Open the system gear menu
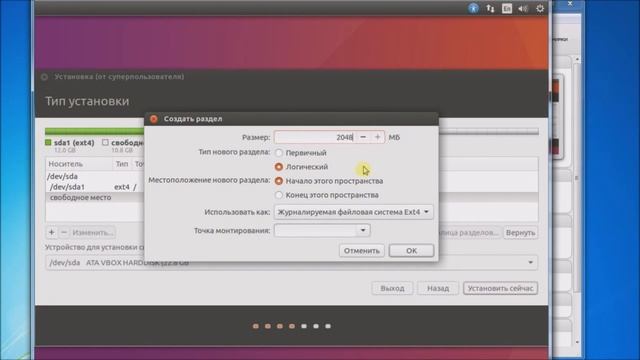Screen dimensions: 640x360 coord(540,8)
